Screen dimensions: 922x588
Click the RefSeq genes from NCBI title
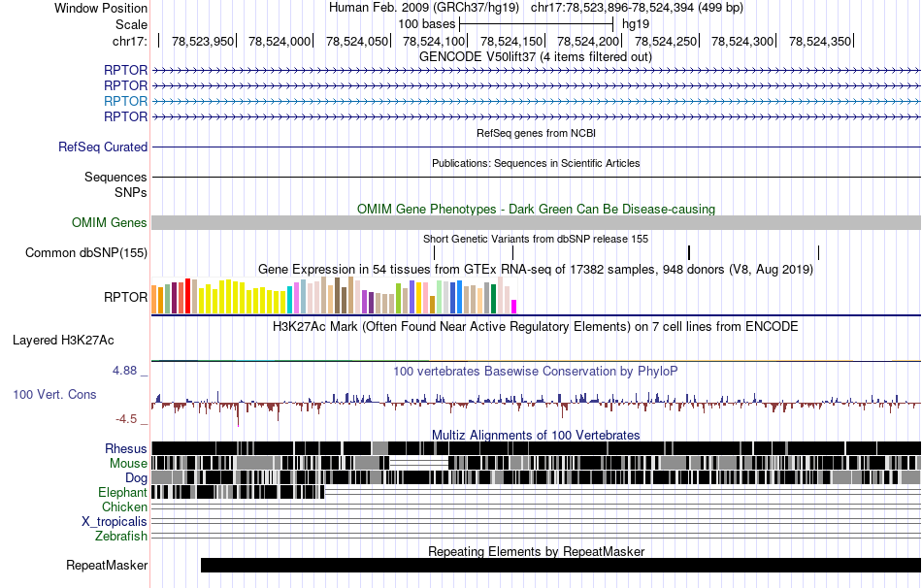coord(536,134)
